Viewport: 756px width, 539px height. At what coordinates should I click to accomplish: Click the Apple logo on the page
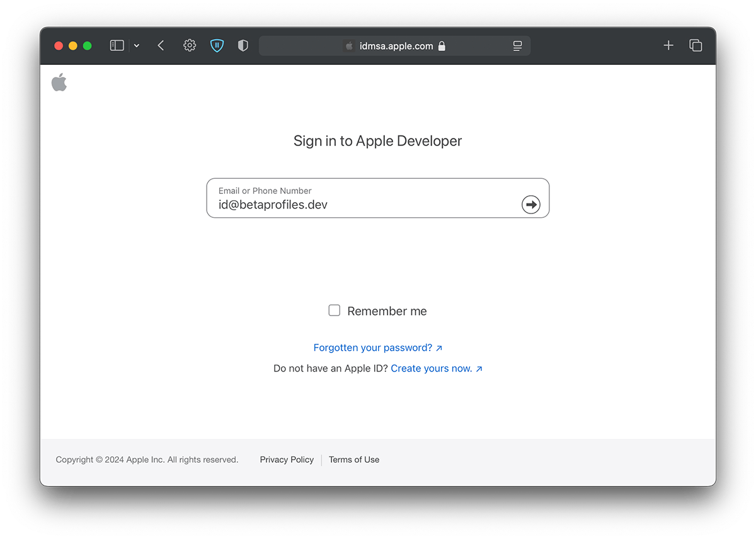click(x=59, y=82)
